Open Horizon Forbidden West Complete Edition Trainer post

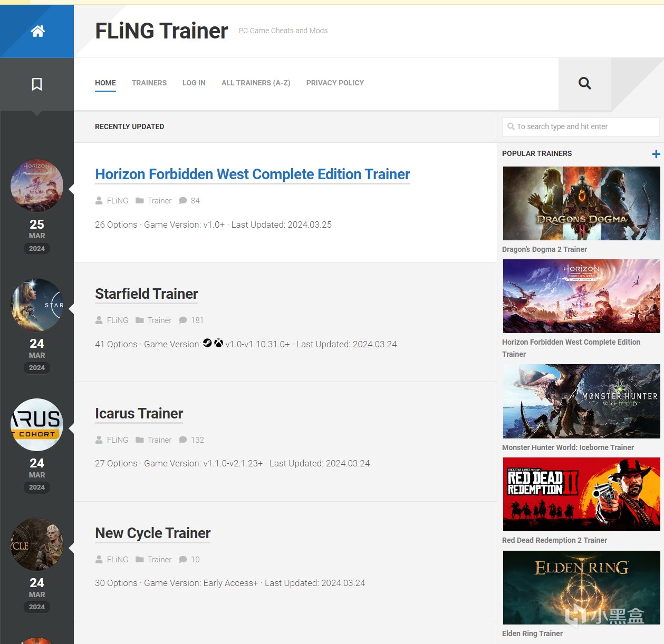point(252,174)
